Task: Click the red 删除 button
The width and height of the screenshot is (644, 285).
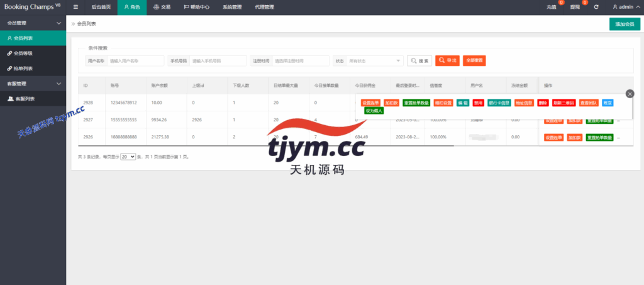Action: coord(543,103)
